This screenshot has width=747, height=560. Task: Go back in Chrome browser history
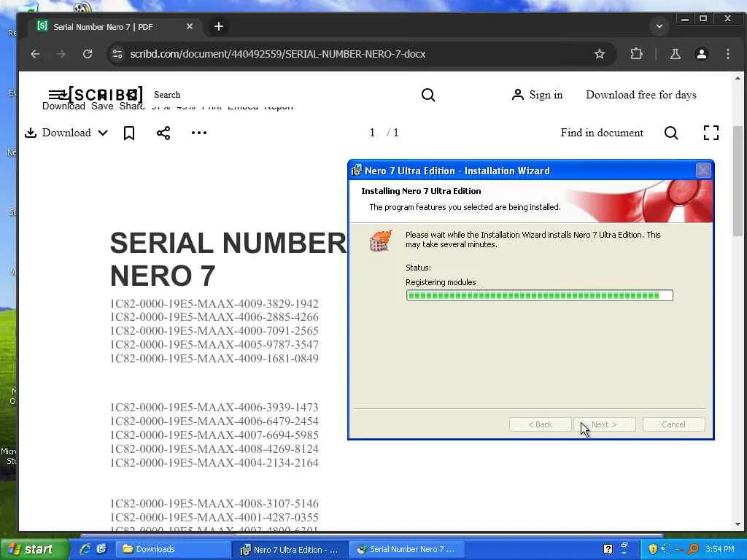(35, 54)
